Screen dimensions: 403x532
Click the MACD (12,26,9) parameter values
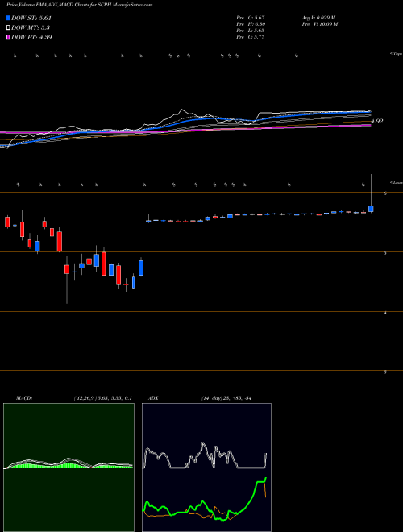(103, 398)
